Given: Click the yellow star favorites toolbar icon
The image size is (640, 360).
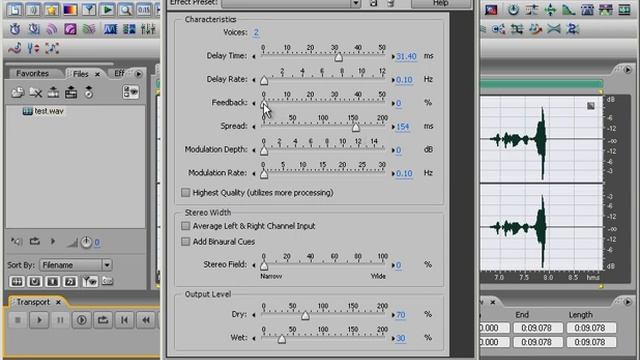Looking at the screenshot, I should [x=52, y=10].
